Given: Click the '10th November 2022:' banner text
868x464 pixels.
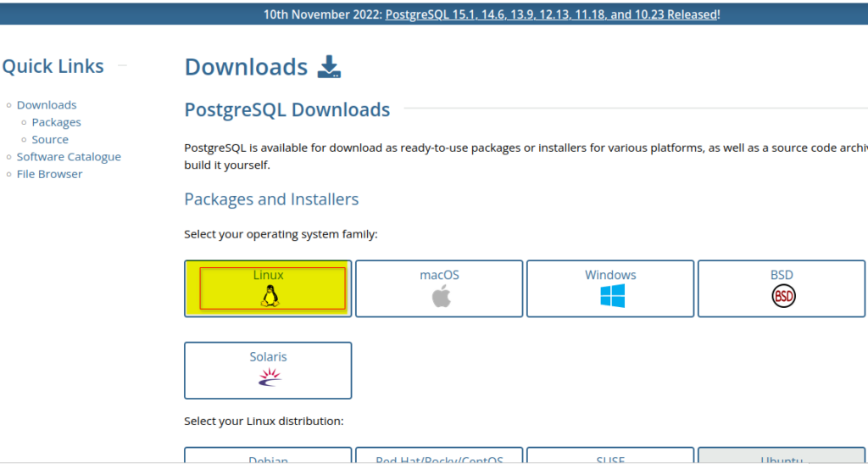Looking at the screenshot, I should (323, 14).
